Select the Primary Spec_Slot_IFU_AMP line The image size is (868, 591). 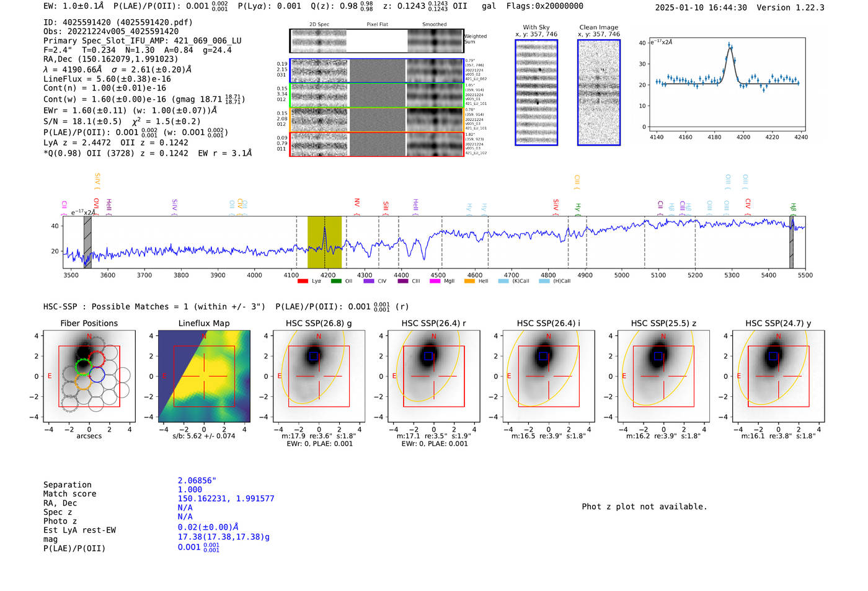(143, 41)
